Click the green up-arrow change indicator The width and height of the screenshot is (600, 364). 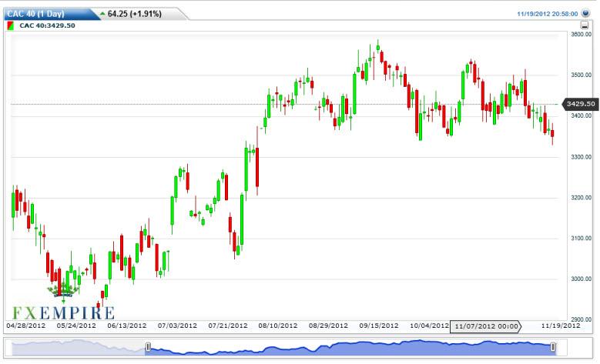(x=102, y=14)
